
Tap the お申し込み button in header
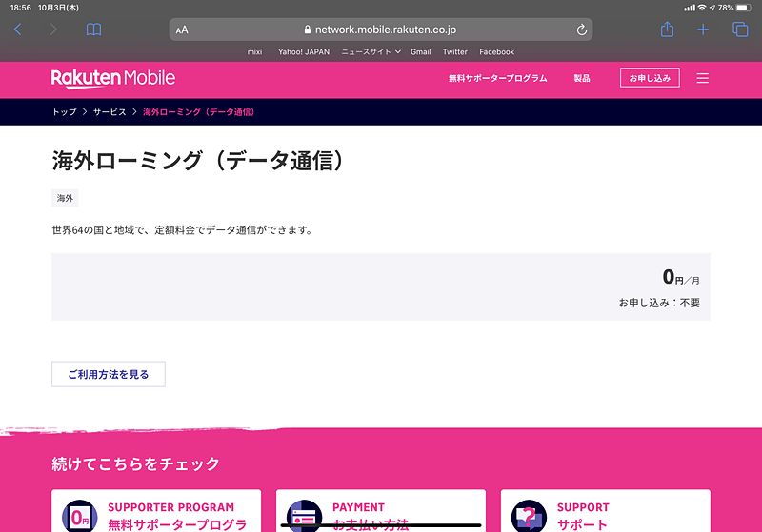[650, 78]
